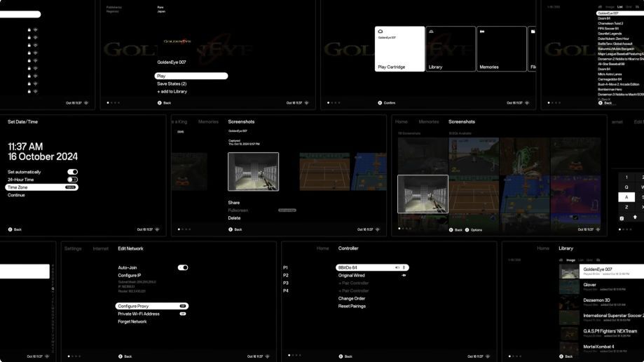The height and width of the screenshot is (362, 644).
Task: Click cartridge icon on Play Cartridge card
Action: [x=381, y=32]
